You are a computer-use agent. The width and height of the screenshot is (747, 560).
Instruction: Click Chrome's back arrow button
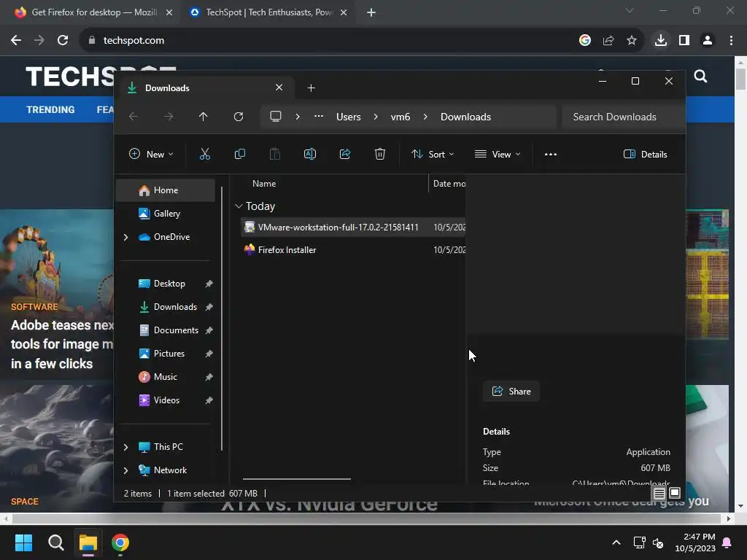[16, 41]
